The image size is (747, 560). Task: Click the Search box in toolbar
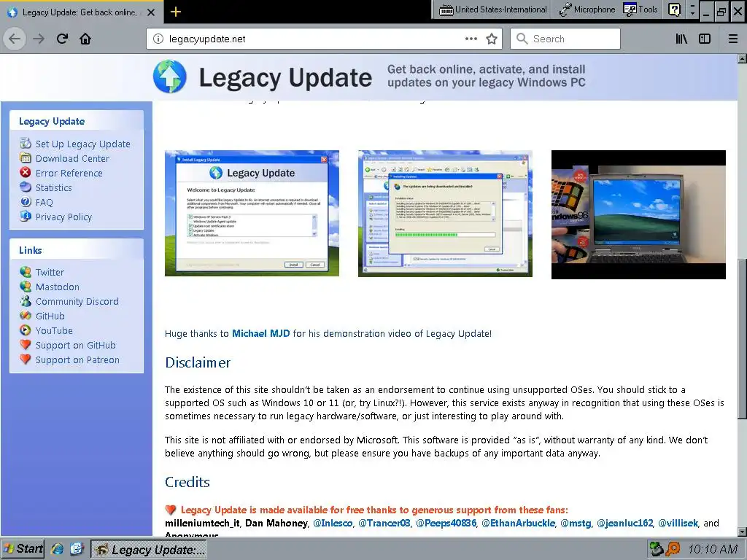[x=565, y=39]
